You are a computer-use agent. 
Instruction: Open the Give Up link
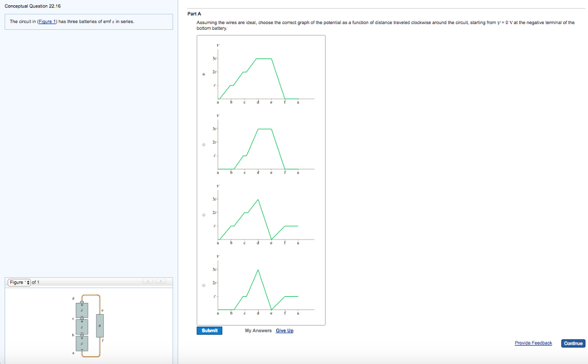(x=284, y=331)
